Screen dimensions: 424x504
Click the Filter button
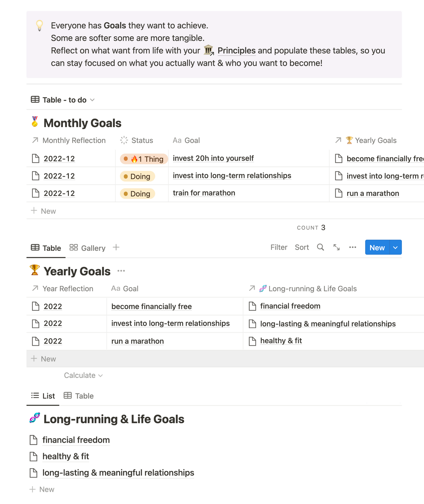click(x=279, y=247)
